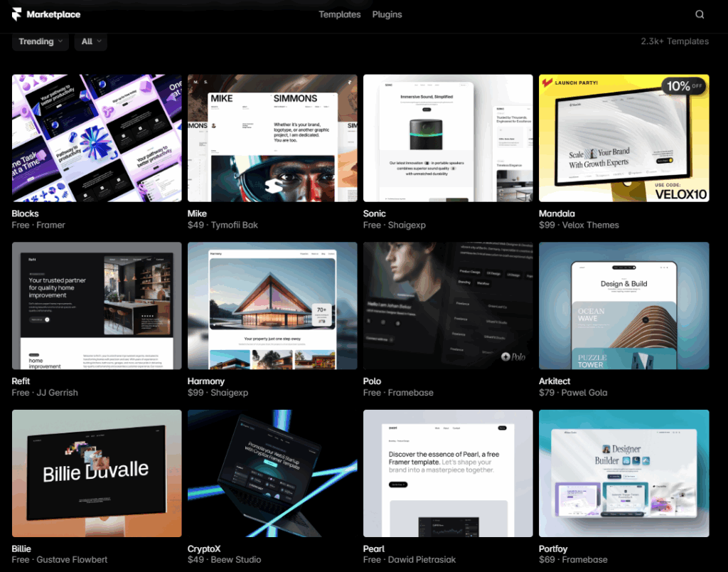The width and height of the screenshot is (728, 572).
Task: Open the Mandala template thumbnail
Action: point(623,138)
